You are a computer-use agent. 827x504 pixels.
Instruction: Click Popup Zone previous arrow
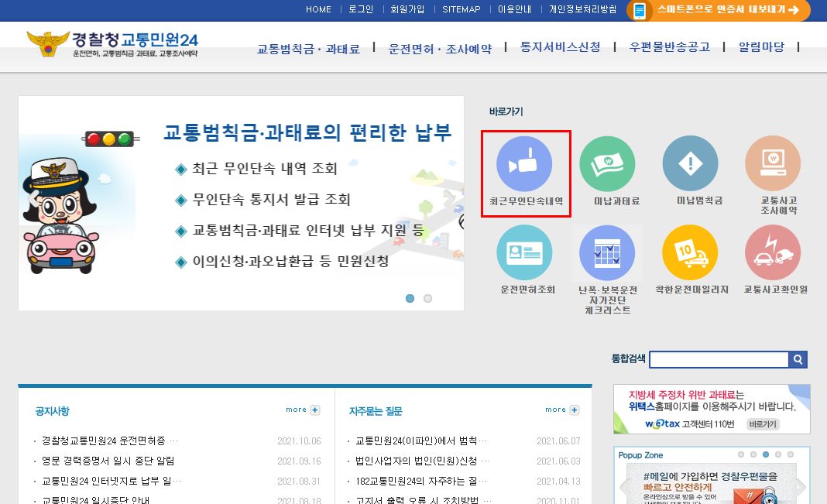coord(624,487)
